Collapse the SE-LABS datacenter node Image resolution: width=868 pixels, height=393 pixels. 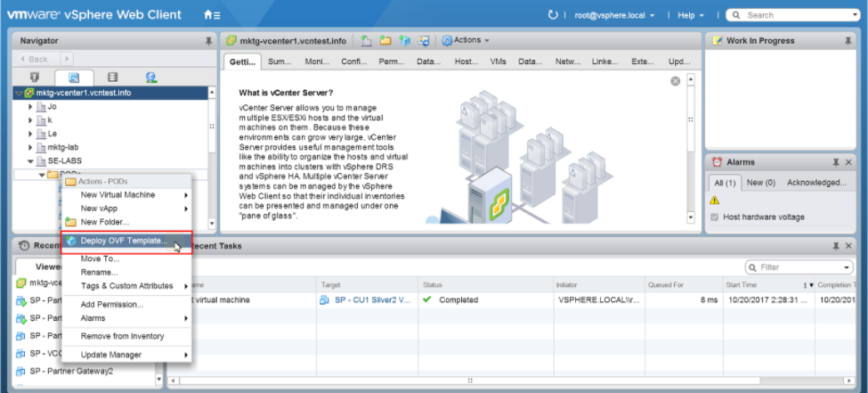tap(30, 161)
